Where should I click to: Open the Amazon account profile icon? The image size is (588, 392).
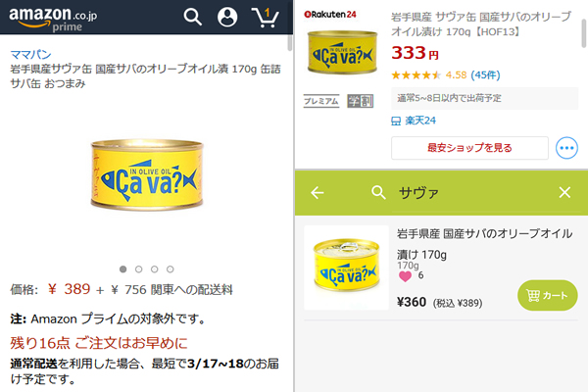[227, 17]
